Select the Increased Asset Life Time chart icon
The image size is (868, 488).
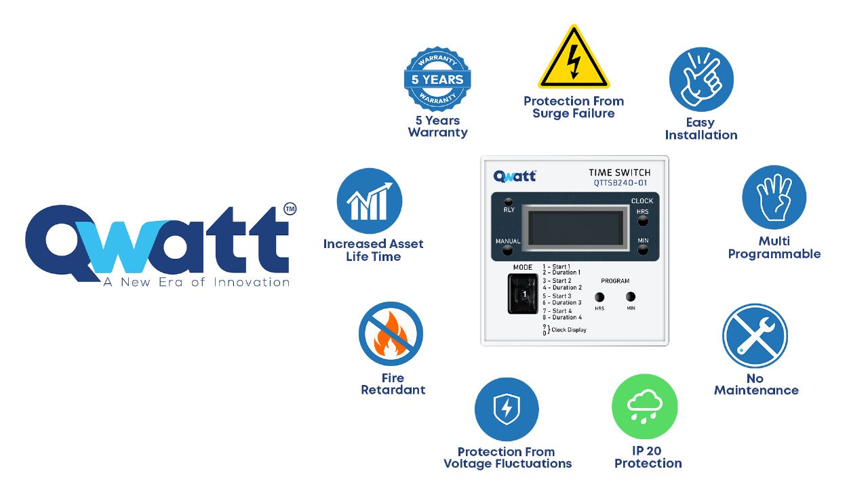(x=370, y=201)
